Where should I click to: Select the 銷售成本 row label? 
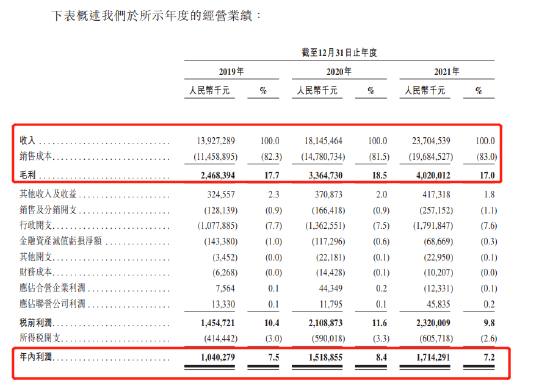[x=36, y=156]
